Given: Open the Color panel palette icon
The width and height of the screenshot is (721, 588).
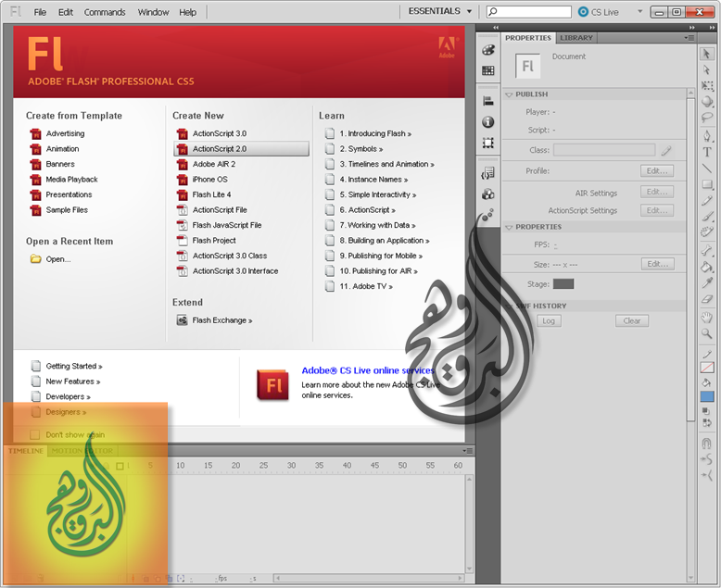Looking at the screenshot, I should point(488,50).
